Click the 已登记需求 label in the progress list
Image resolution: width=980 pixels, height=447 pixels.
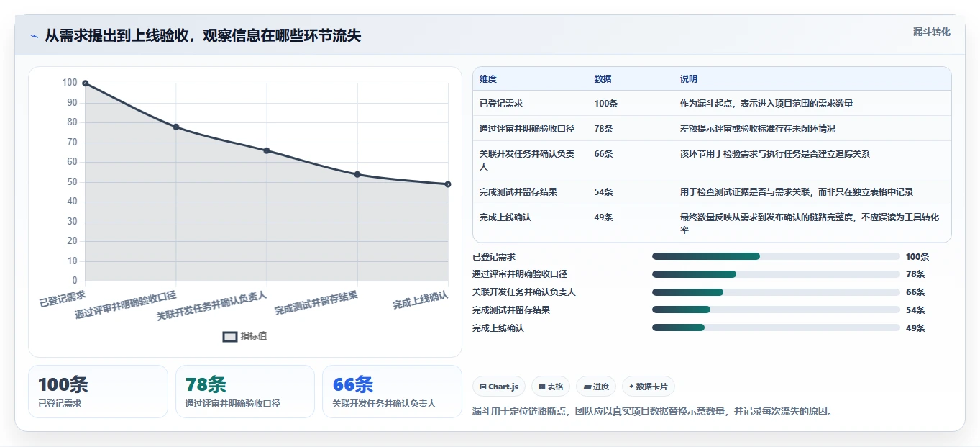(x=494, y=256)
